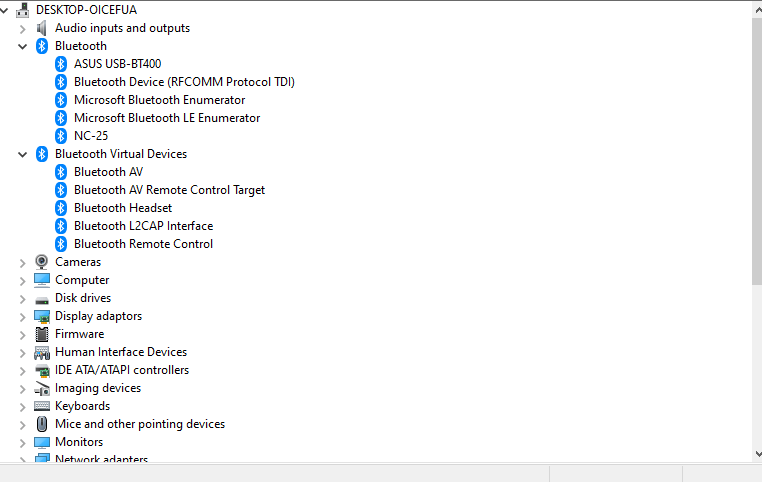Select the Bluetooth L2CAP Interface entry
762x482 pixels.
pyautogui.click(x=143, y=226)
